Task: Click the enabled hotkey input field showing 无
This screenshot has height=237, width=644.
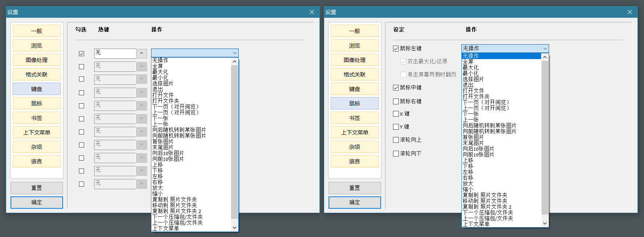Action: 115,53
